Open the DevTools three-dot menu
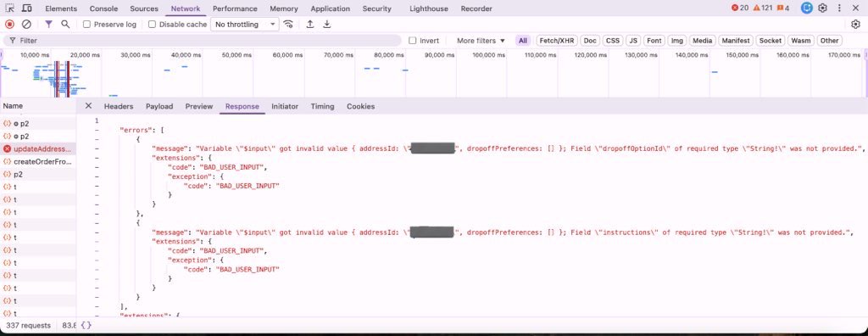This screenshot has width=868, height=336. pyautogui.click(x=839, y=8)
